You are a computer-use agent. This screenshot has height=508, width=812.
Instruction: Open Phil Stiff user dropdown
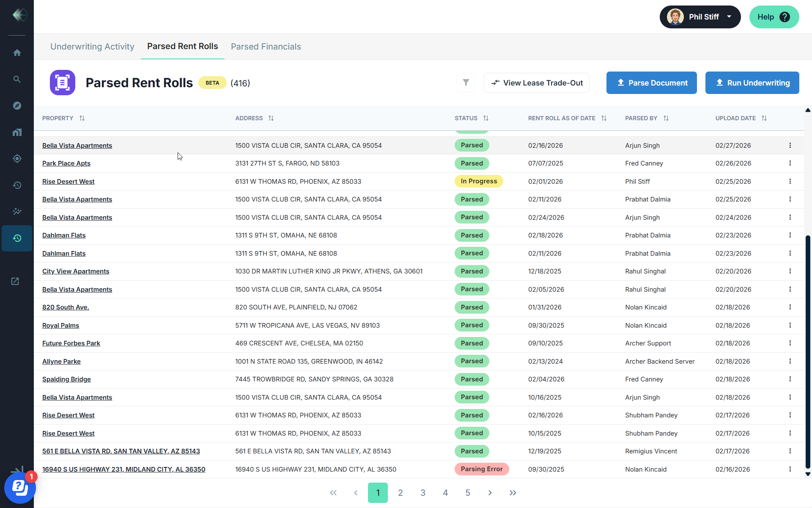700,17
